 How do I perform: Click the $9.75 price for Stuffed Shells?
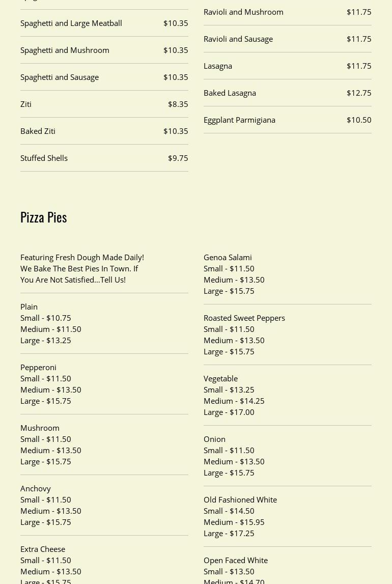coord(178,158)
